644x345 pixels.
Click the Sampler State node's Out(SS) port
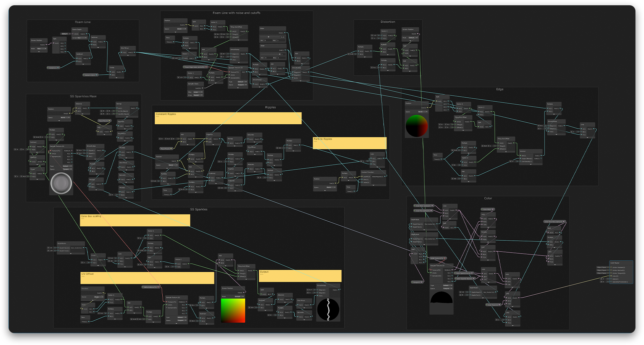coord(202,88)
